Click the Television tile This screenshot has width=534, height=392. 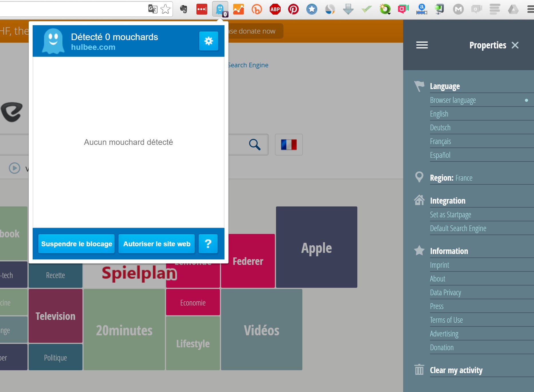56,316
